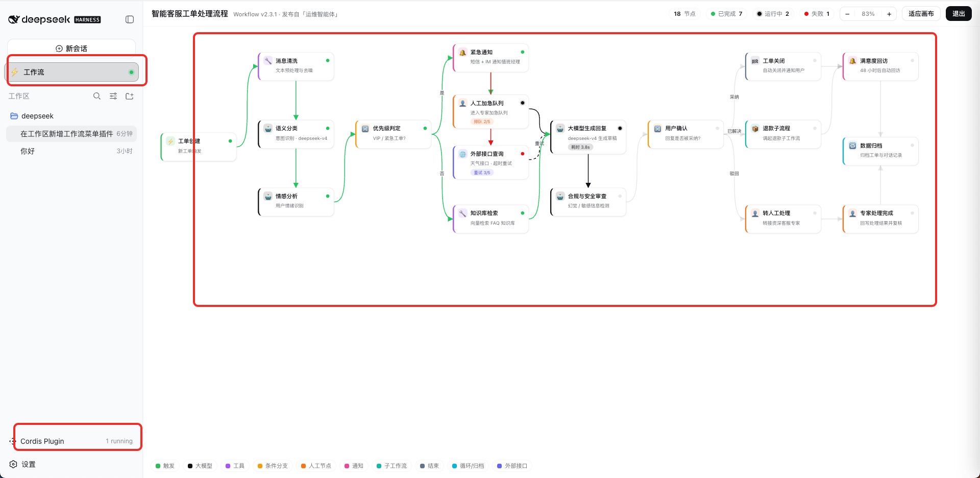Select the 合规与安全审查 node

coord(588,202)
